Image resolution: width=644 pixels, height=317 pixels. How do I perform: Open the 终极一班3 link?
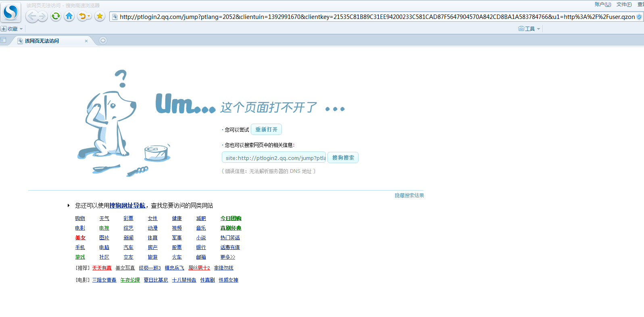[150, 268]
